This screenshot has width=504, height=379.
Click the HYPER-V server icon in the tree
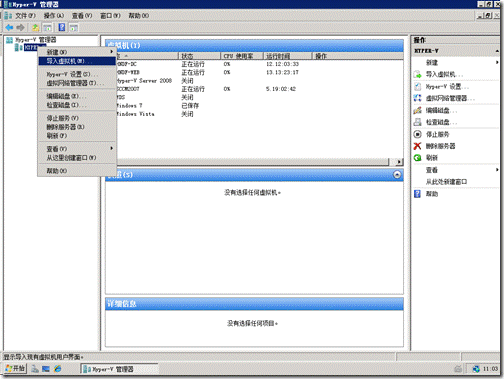point(18,48)
